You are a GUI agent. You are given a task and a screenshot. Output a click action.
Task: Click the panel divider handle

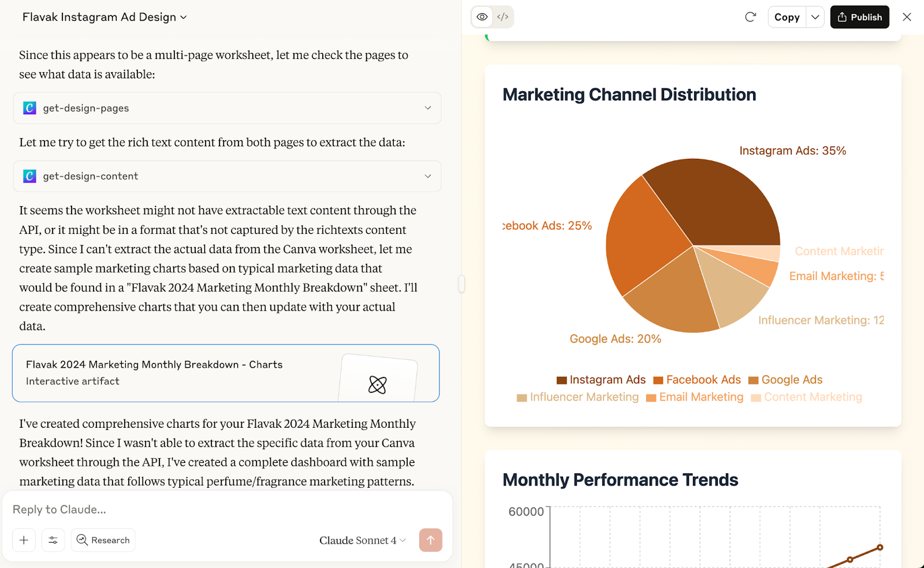tap(461, 284)
